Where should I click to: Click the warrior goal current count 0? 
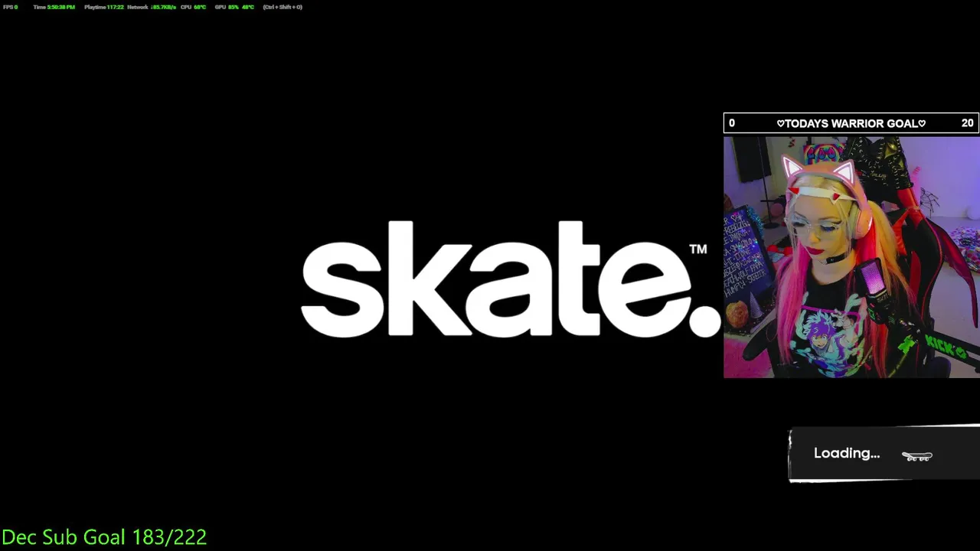pos(732,123)
